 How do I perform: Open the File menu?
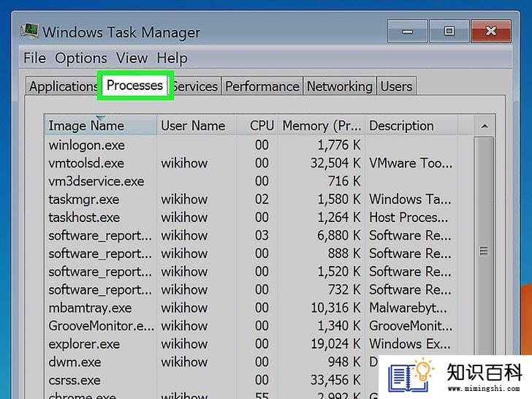34,58
